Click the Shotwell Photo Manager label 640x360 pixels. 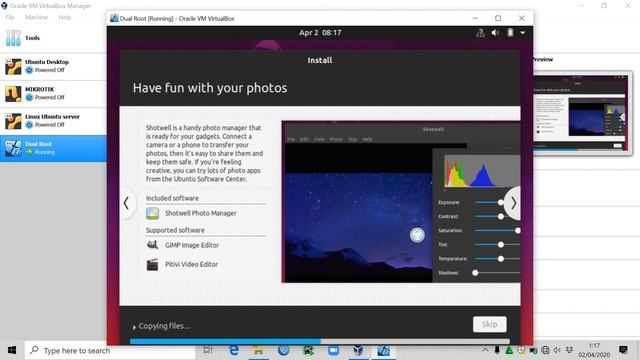(201, 213)
